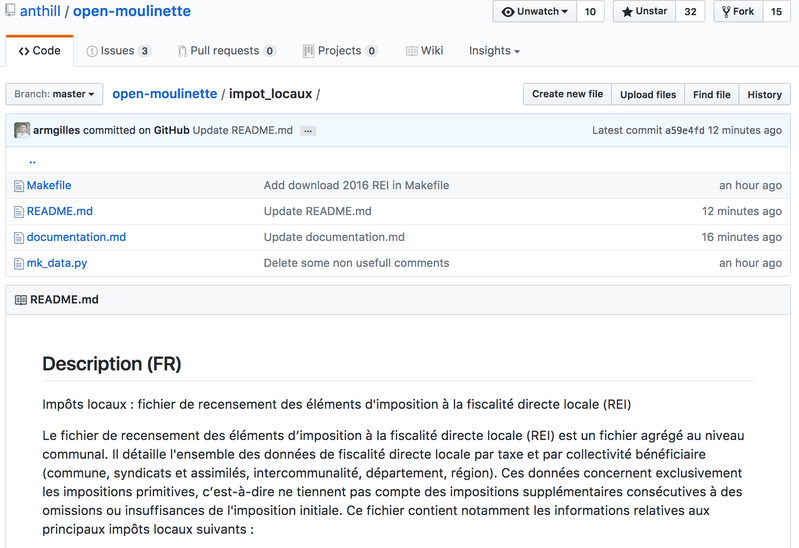
Task: Click the Create new file button
Action: pyautogui.click(x=567, y=94)
